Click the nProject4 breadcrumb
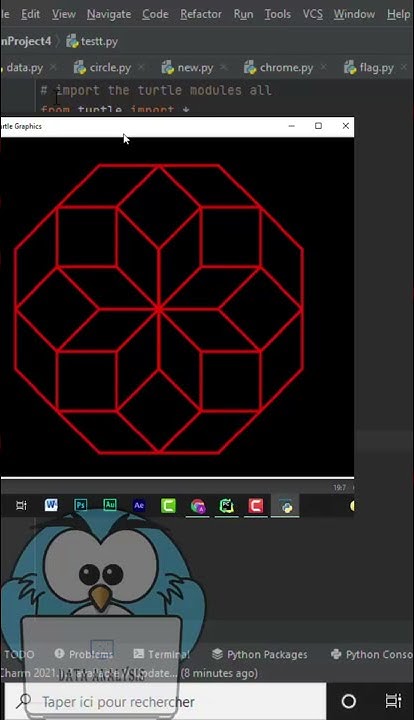414x720 pixels. click(26, 41)
